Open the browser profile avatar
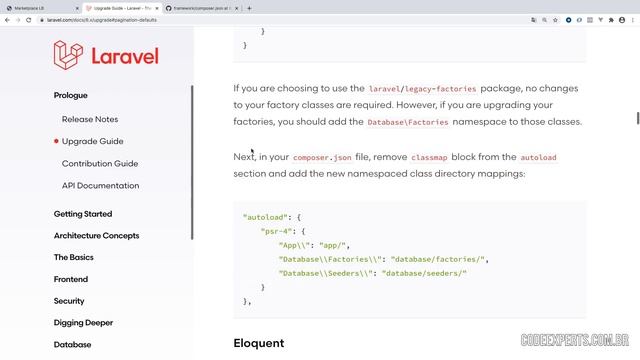640x360 pixels. point(622,20)
